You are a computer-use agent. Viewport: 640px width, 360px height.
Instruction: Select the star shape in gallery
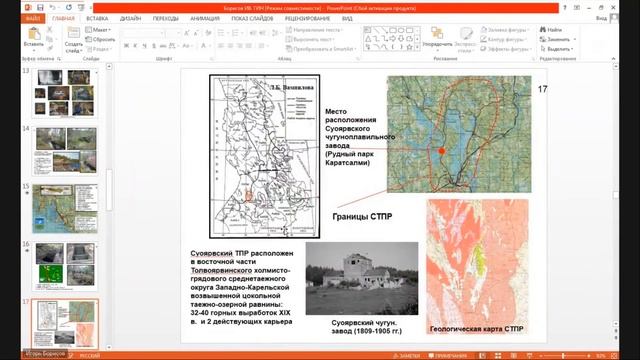pos(409,47)
